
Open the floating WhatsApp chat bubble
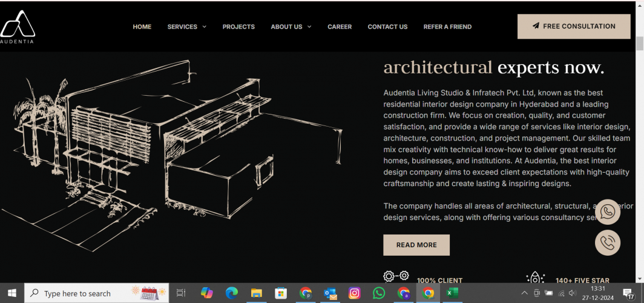[608, 211]
